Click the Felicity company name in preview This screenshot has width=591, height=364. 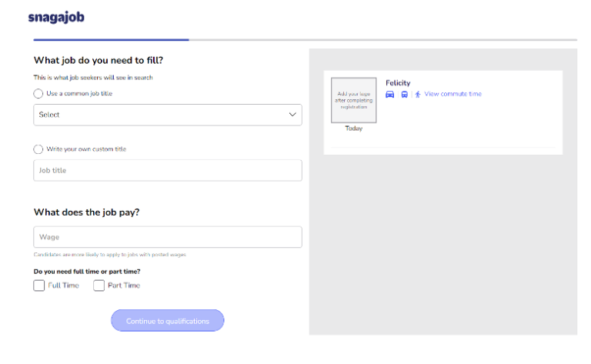pos(398,83)
